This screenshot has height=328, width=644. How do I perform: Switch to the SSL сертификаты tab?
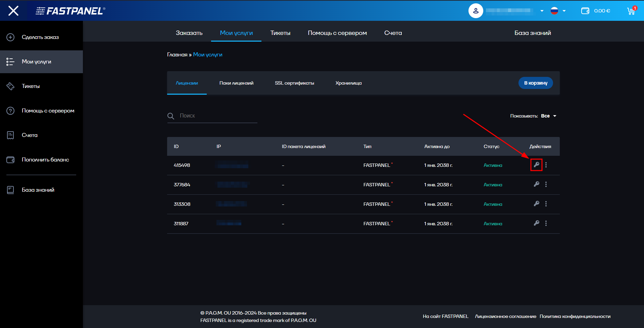click(x=294, y=83)
